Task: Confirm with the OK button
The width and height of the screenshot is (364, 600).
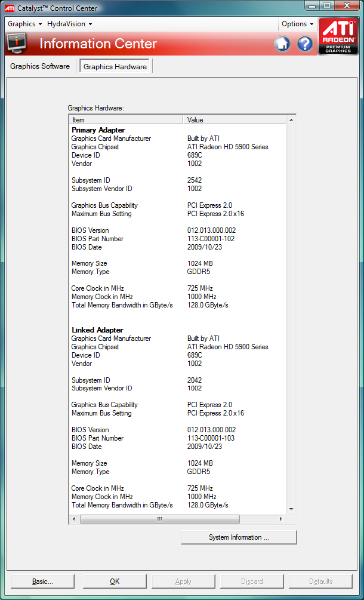Action: [115, 581]
